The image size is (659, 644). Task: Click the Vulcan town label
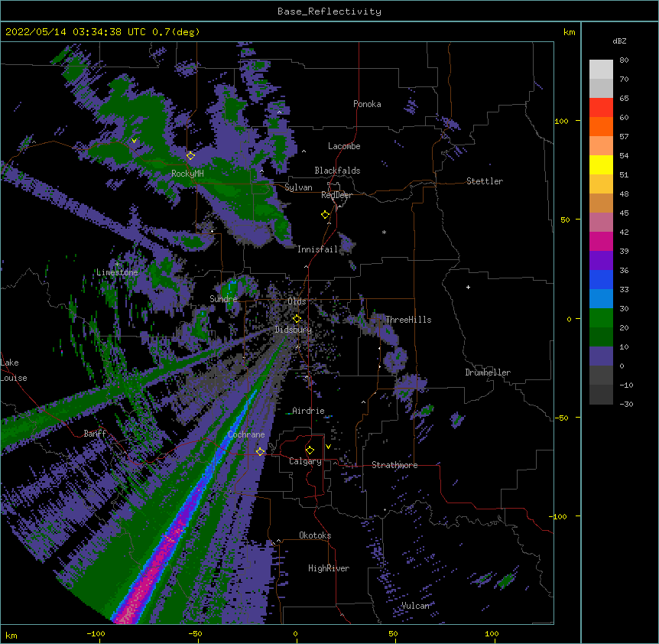point(415,606)
